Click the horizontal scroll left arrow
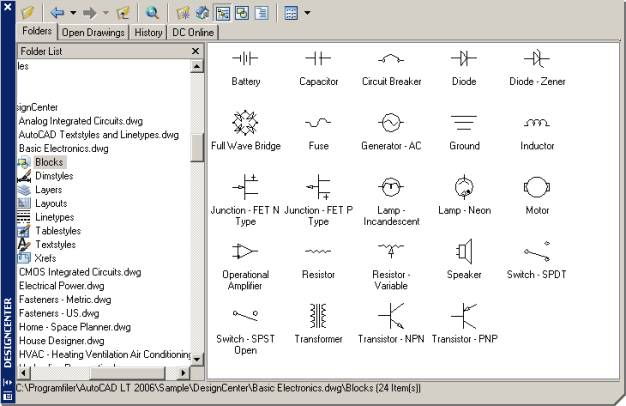The image size is (626, 406). coord(24,373)
